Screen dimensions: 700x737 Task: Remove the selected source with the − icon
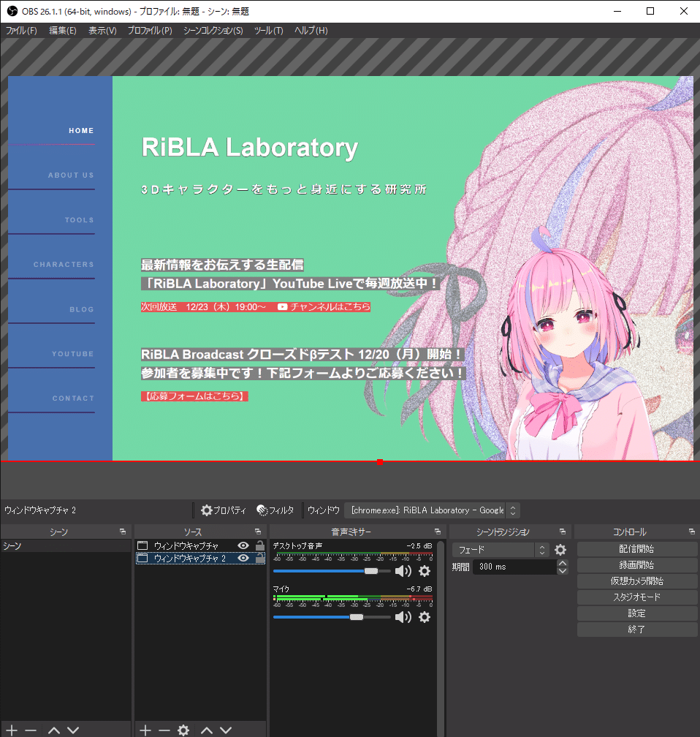tap(164, 730)
